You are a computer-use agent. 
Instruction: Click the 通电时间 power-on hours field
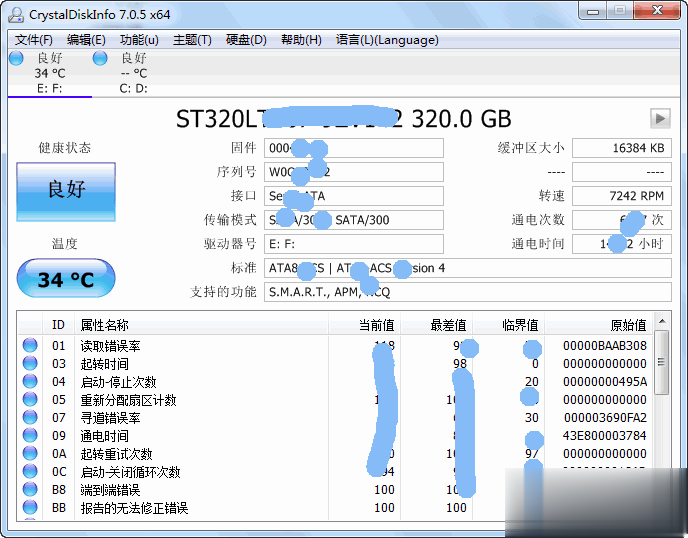(x=622, y=244)
